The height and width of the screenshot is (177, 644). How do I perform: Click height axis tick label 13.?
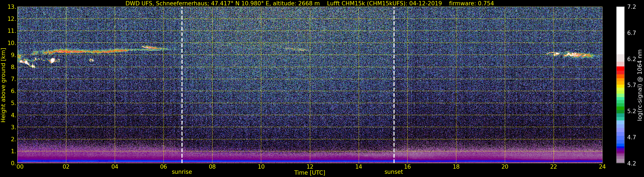pyautogui.click(x=12, y=7)
